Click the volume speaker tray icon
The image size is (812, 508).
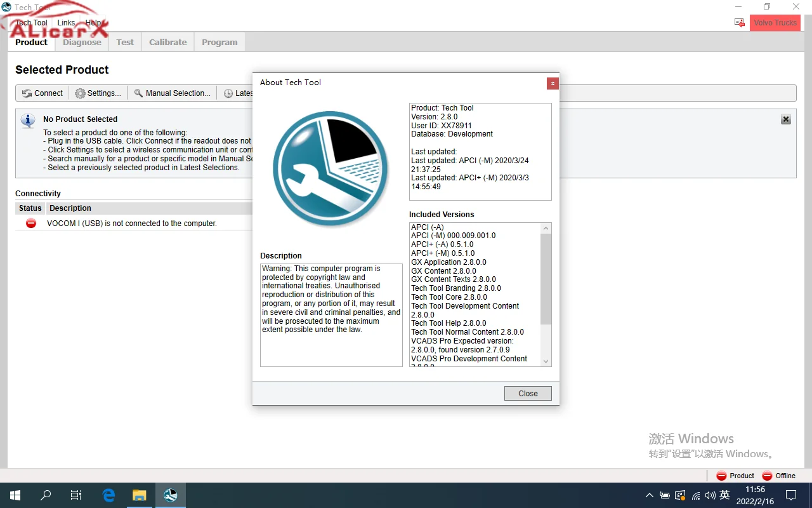tap(710, 495)
